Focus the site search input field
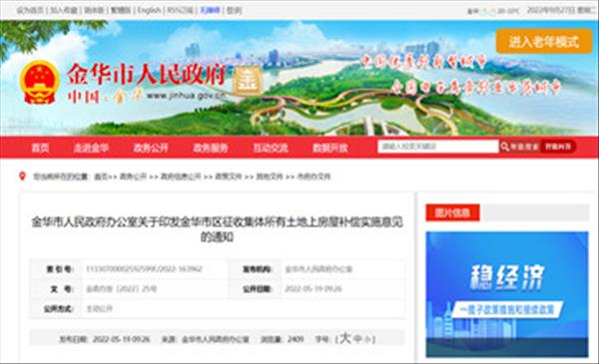Image resolution: width=599 pixels, height=364 pixels. point(438,147)
